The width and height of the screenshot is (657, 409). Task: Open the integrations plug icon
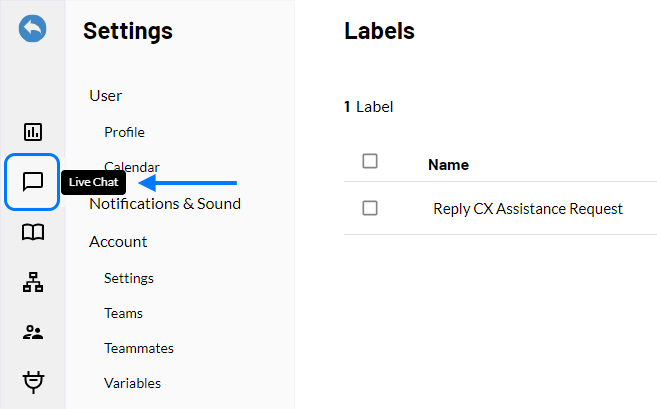(33, 382)
